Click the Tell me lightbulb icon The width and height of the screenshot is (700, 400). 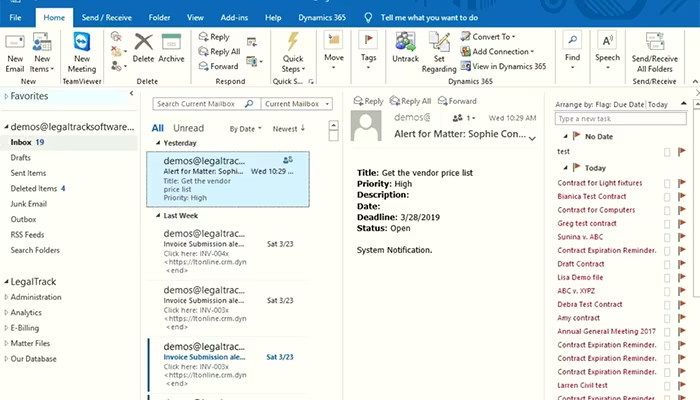[x=368, y=17]
